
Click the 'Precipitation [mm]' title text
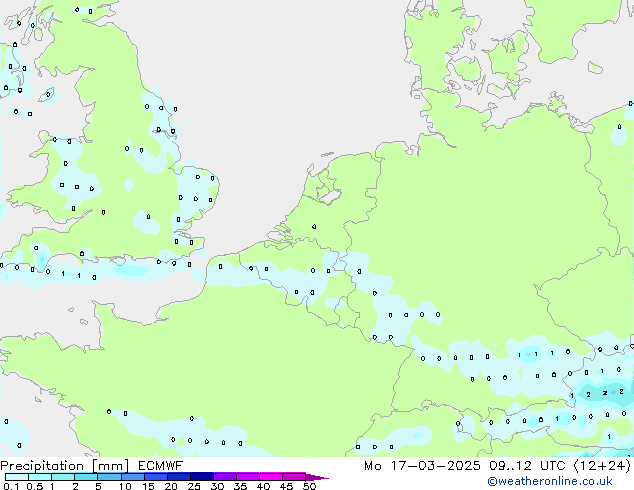click(64, 466)
